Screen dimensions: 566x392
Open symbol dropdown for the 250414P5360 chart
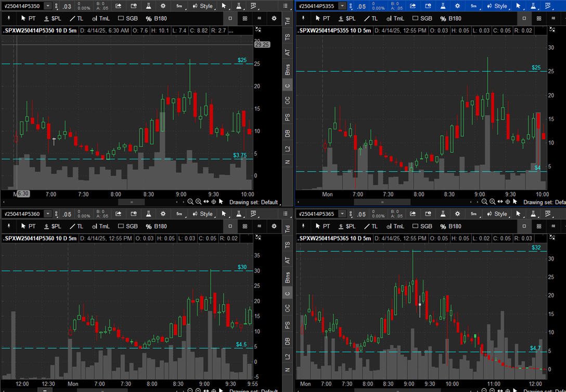point(48,214)
